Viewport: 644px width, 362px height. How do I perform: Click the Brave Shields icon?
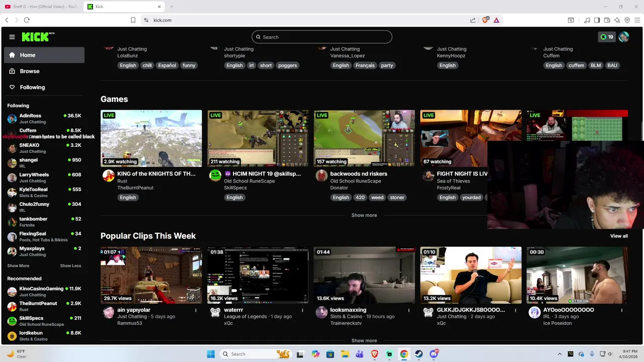click(x=486, y=20)
